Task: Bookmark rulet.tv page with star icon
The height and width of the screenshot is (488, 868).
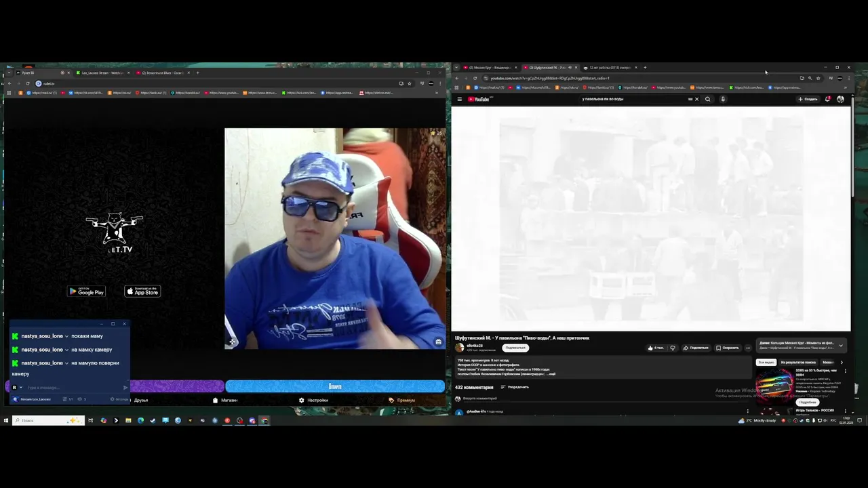Action: coord(410,83)
